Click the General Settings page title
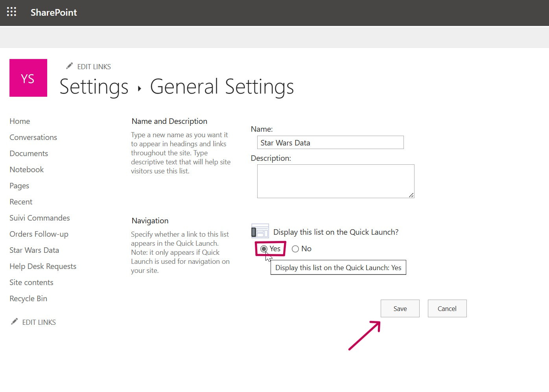Viewport: 549px width, 392px height. pos(222,87)
